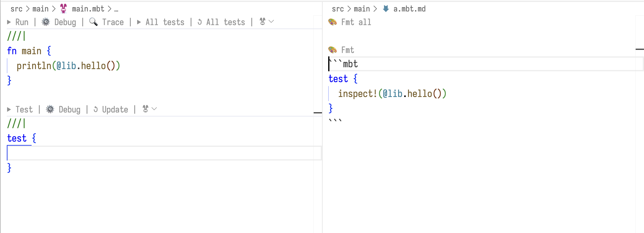
Task: Select a.mbt.md in the right breadcrumb
Action: [409, 9]
